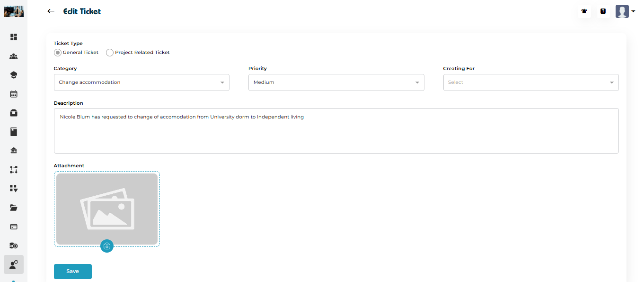Click the notification bell icon
The height and width of the screenshot is (282, 644).
pos(584,11)
